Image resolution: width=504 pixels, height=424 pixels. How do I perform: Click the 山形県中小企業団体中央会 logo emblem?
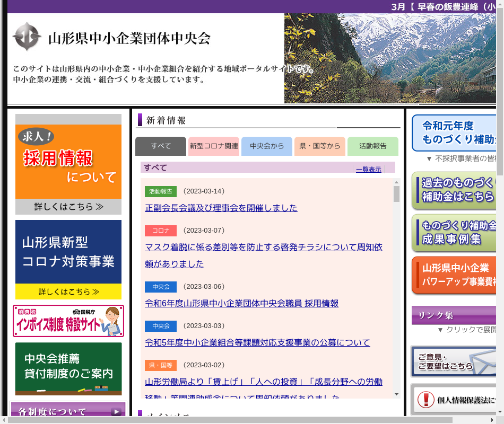(x=27, y=37)
